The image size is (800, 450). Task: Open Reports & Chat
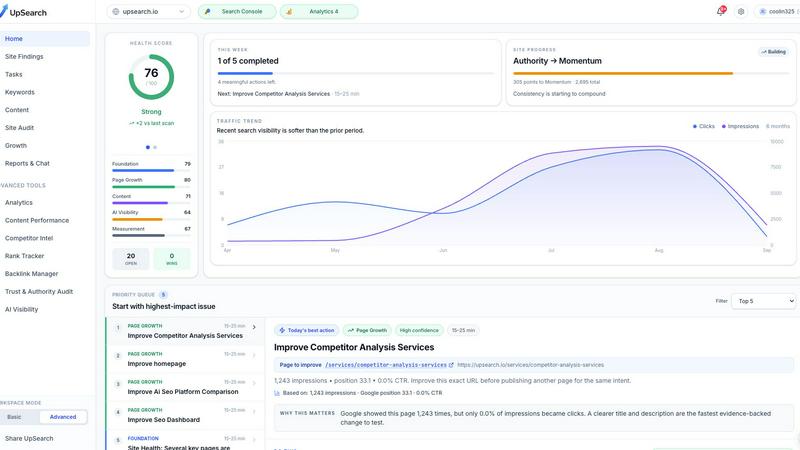45,163
